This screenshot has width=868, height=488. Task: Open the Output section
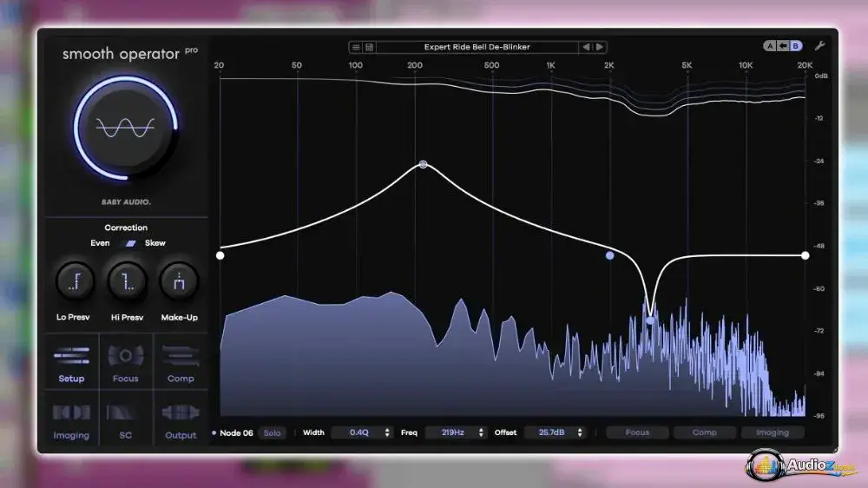[x=181, y=420]
